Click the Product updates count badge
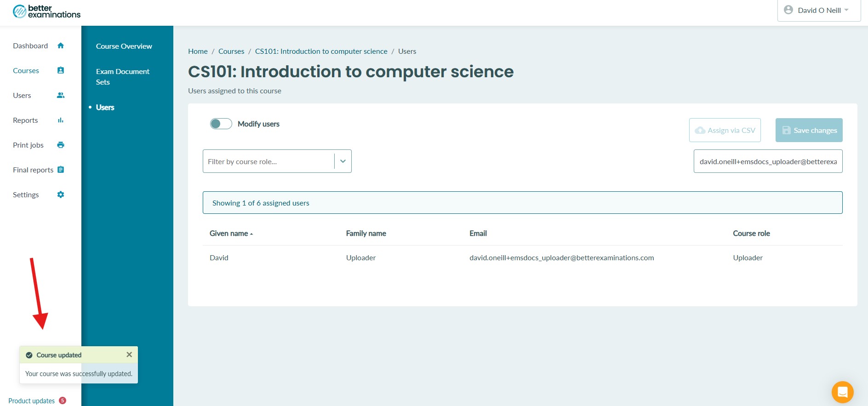Image resolution: width=868 pixels, height=406 pixels. (x=63, y=400)
